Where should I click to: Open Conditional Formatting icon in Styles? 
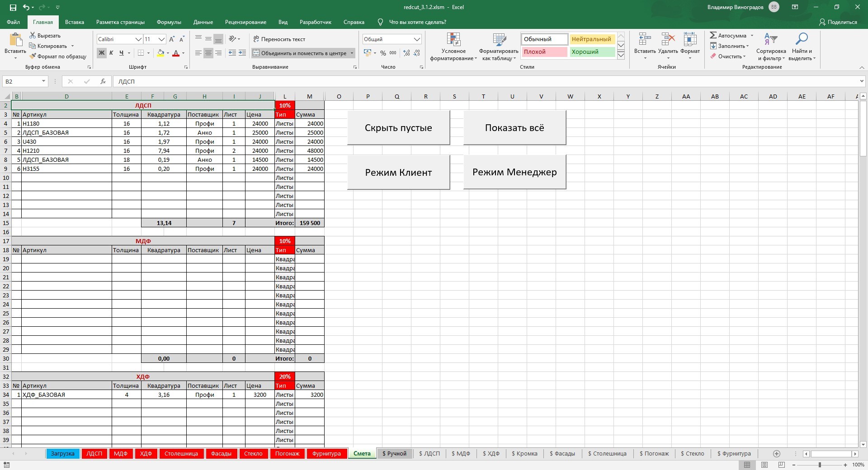pyautogui.click(x=453, y=40)
